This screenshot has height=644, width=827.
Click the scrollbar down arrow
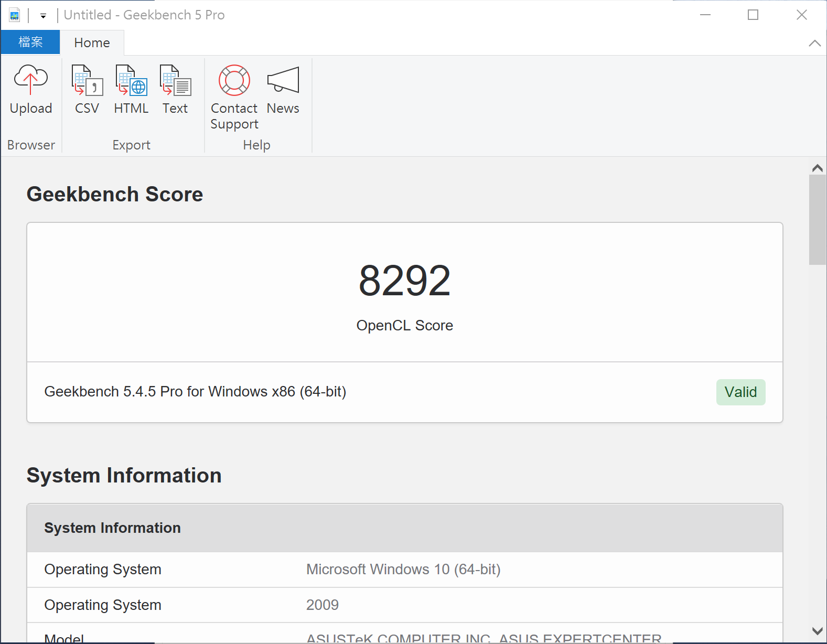817,631
